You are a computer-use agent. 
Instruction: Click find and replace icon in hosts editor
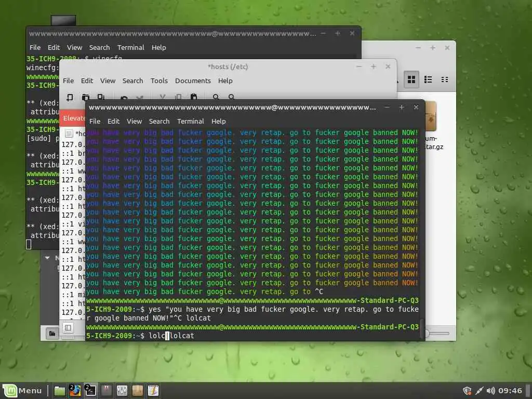pyautogui.click(x=231, y=97)
